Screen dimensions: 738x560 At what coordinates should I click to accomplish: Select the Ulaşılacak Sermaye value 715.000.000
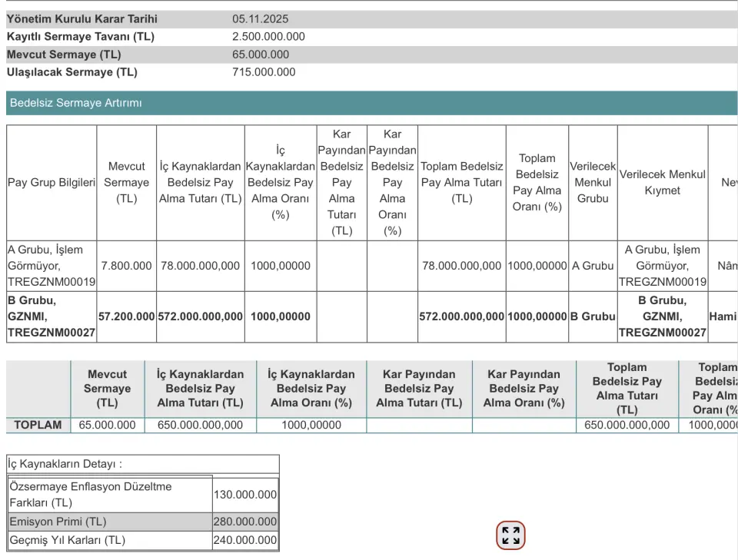click(264, 72)
